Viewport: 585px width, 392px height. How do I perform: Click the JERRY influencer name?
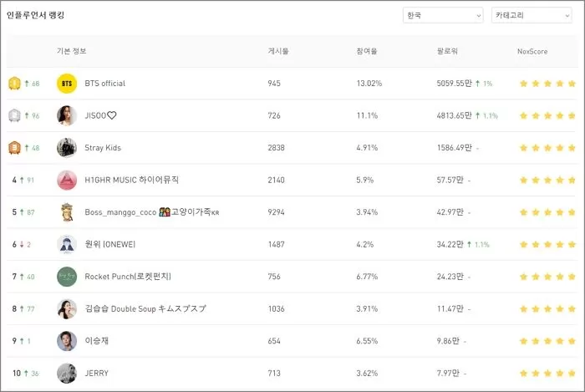pos(96,374)
